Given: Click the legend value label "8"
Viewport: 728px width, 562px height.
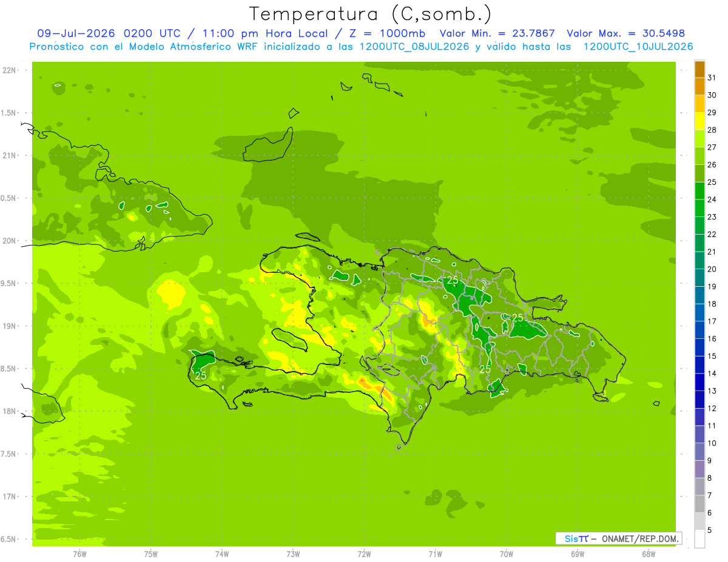Looking at the screenshot, I should point(710,478).
